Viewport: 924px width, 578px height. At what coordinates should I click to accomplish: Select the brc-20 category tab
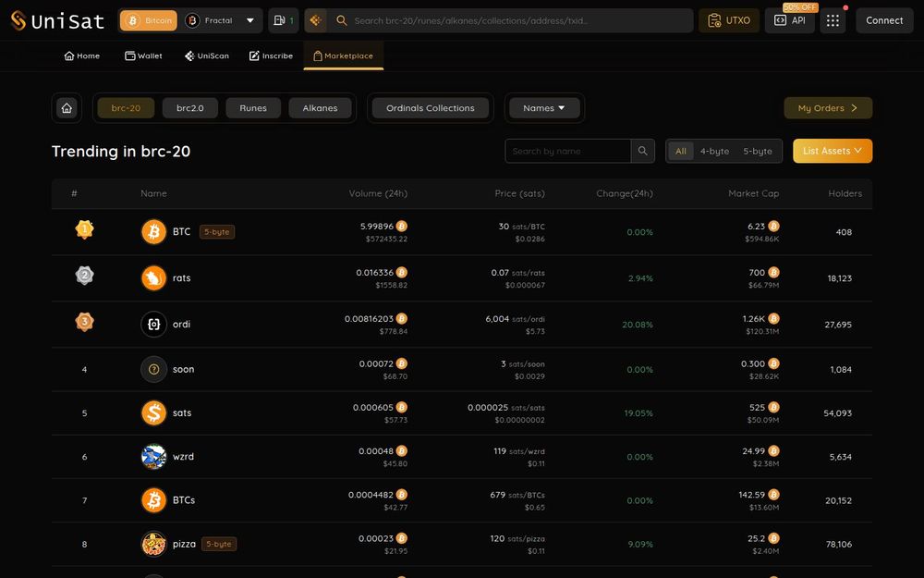click(126, 108)
